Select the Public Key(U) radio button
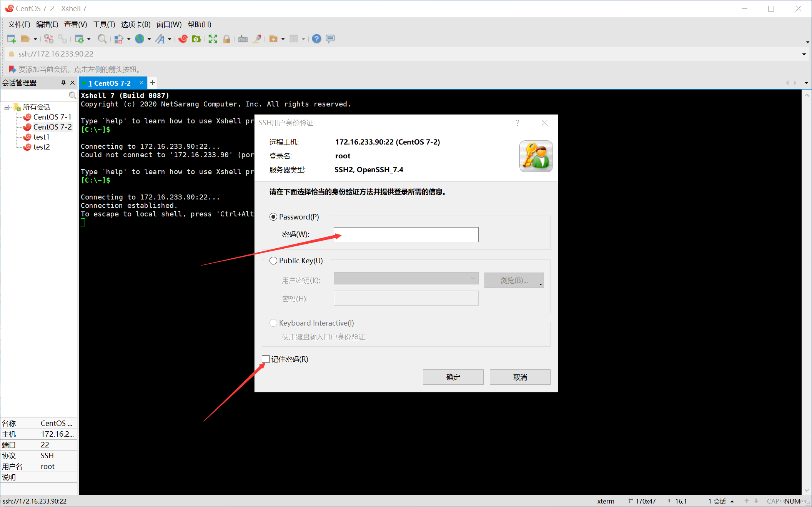812x507 pixels. click(x=273, y=261)
